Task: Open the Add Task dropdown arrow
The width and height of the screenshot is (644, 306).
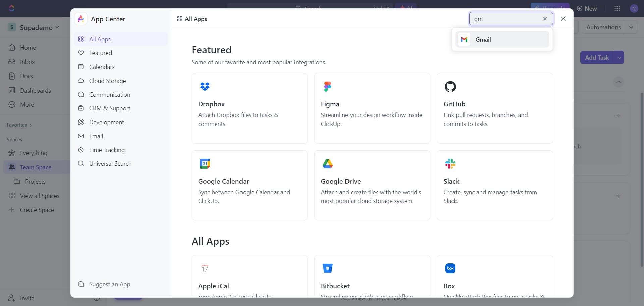Action: point(619,57)
